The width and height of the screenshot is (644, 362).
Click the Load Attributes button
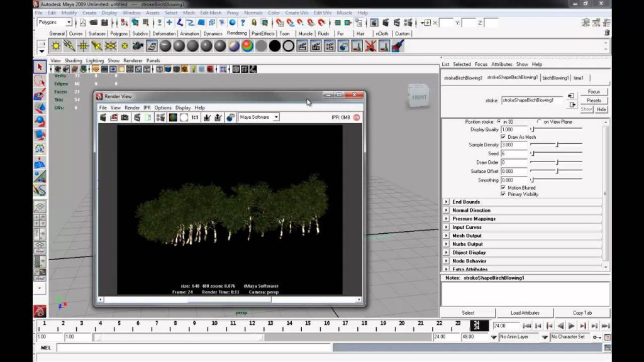pos(525,313)
